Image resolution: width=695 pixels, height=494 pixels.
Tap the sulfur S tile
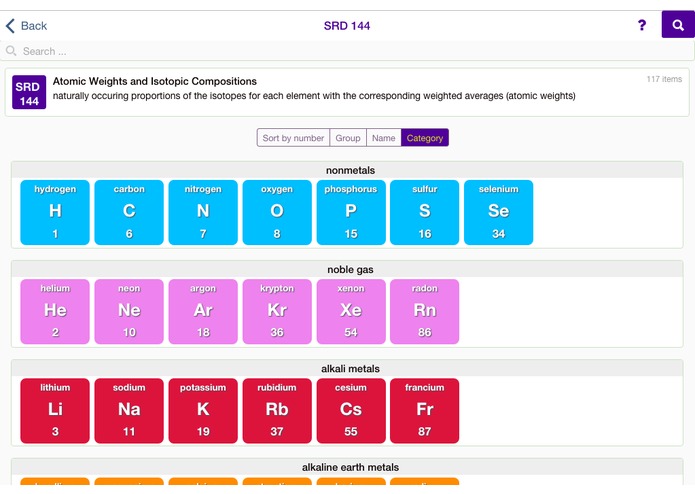click(425, 212)
